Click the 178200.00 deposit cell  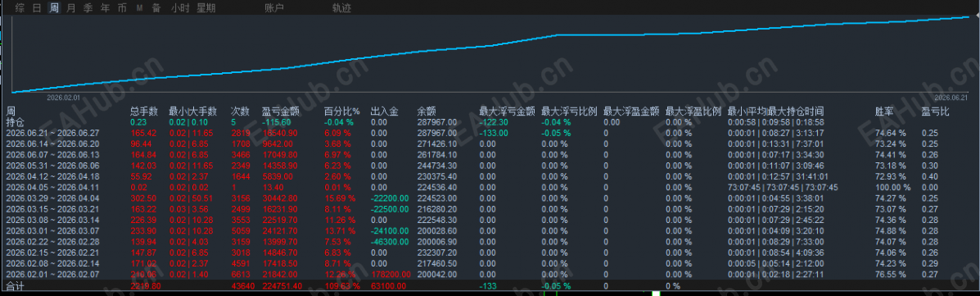390,274
